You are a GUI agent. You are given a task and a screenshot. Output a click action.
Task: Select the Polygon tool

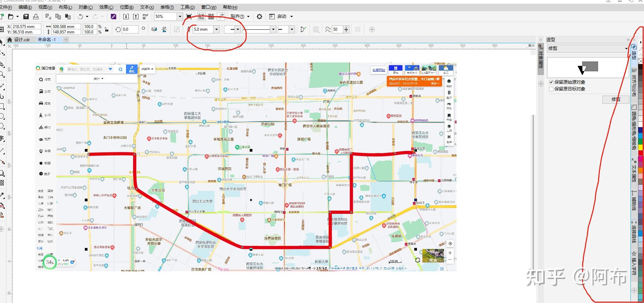[2, 126]
